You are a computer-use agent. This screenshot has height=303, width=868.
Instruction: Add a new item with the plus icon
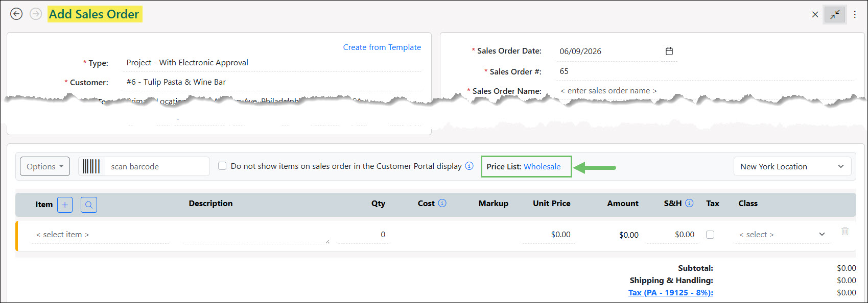tap(65, 205)
